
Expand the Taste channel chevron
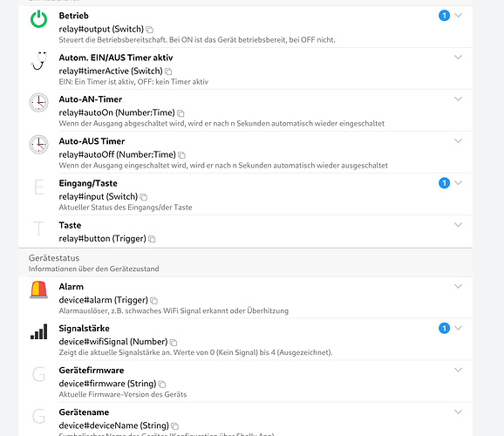[459, 224]
